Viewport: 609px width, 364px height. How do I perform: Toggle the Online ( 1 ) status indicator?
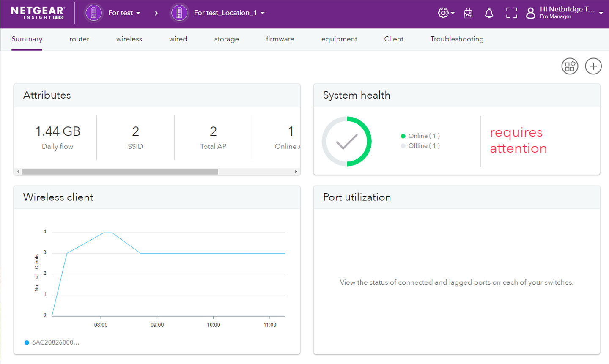[x=420, y=136]
